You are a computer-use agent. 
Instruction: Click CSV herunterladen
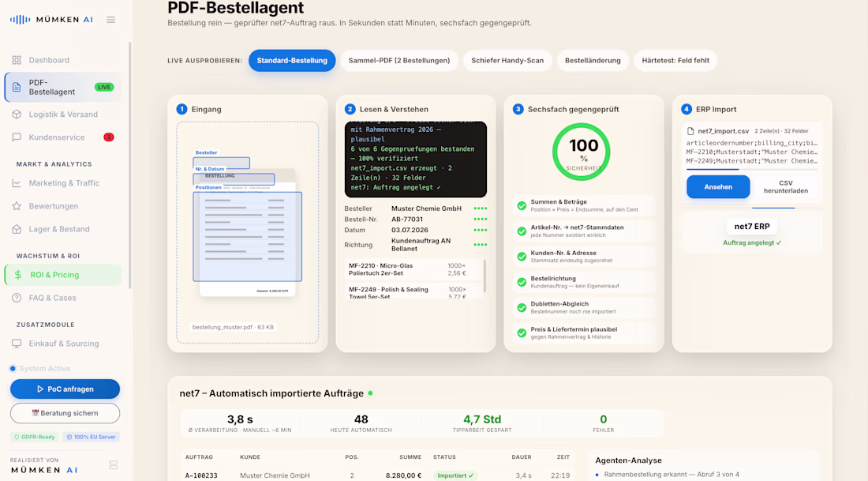pyautogui.click(x=785, y=186)
